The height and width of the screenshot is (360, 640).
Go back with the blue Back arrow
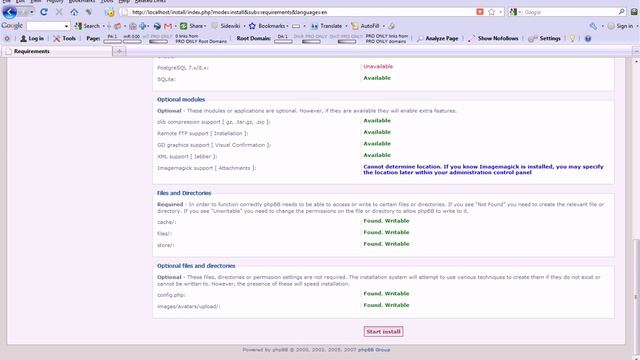[x=9, y=12]
